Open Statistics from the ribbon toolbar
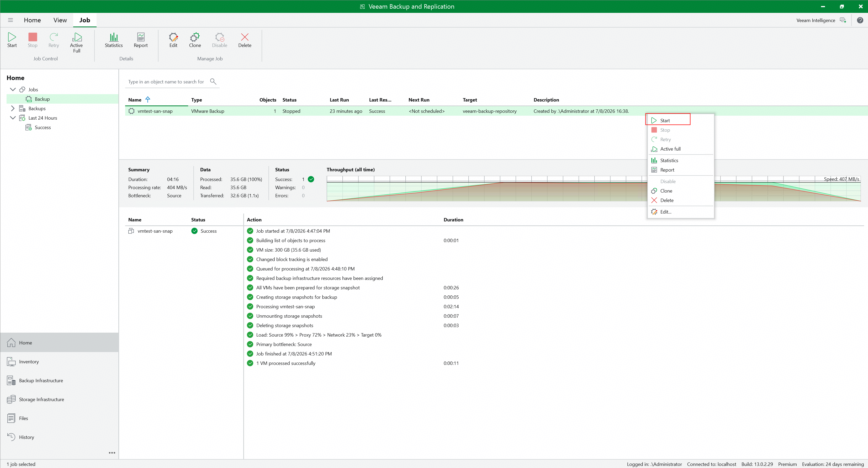868x468 pixels. point(114,40)
